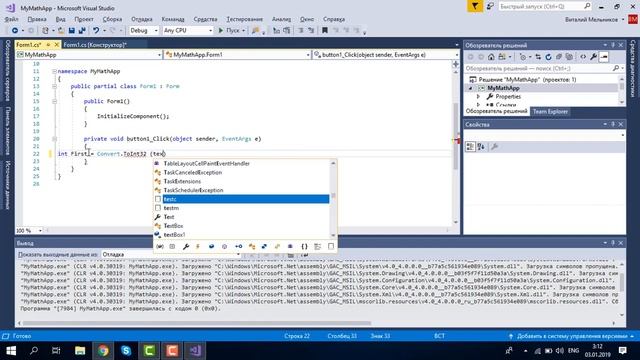Click the Navigate Backward circle arrow icon

(x=15, y=31)
